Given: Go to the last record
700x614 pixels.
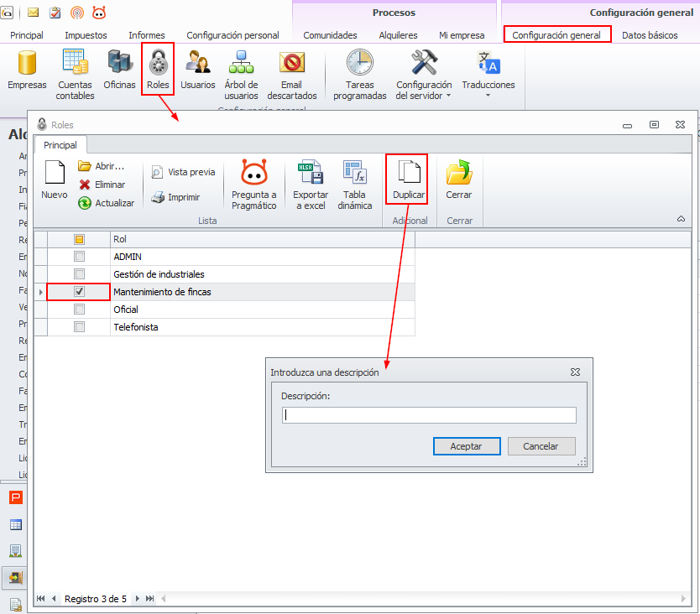Looking at the screenshot, I should 150,599.
